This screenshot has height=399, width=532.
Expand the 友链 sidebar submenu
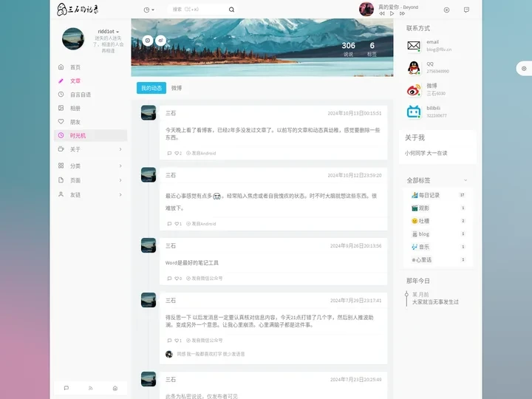(x=91, y=195)
